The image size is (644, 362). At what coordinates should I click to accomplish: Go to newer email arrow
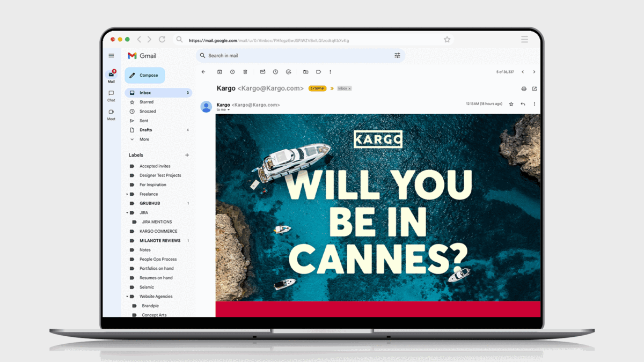coord(523,72)
